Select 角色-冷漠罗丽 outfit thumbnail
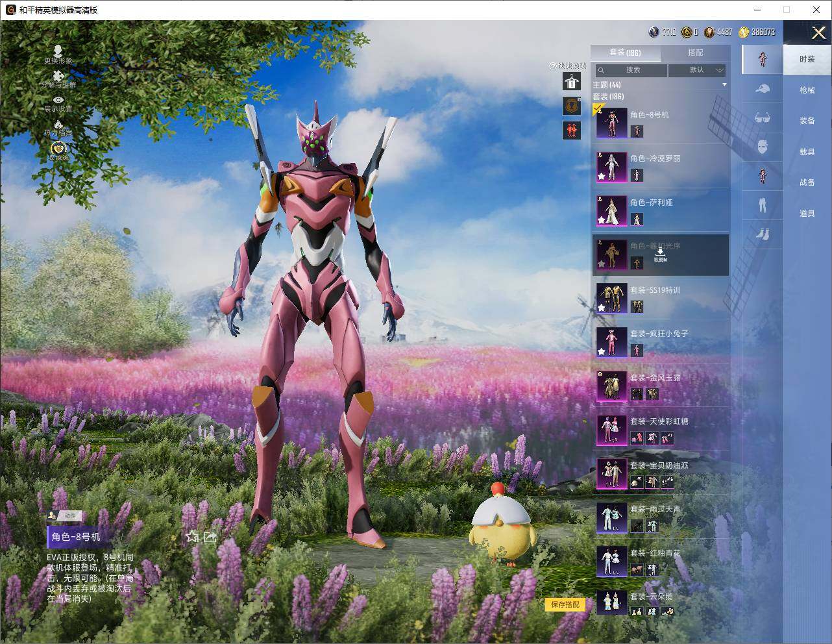 (612, 167)
